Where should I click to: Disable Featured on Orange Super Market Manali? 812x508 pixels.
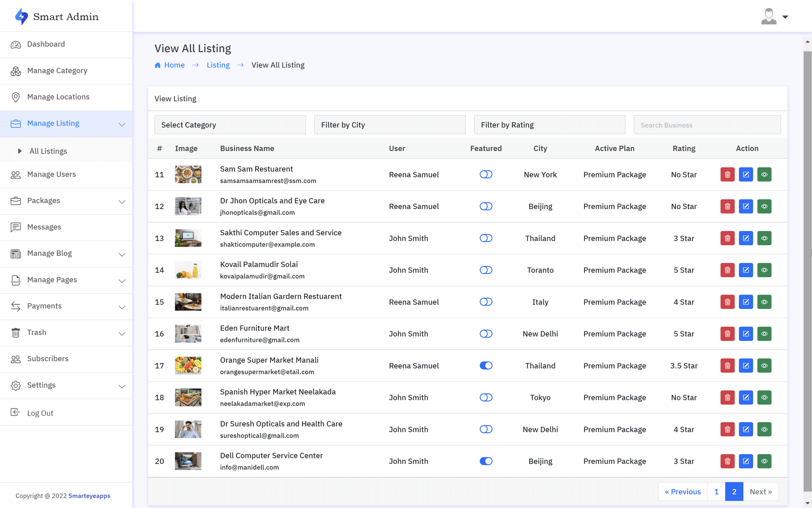(486, 365)
